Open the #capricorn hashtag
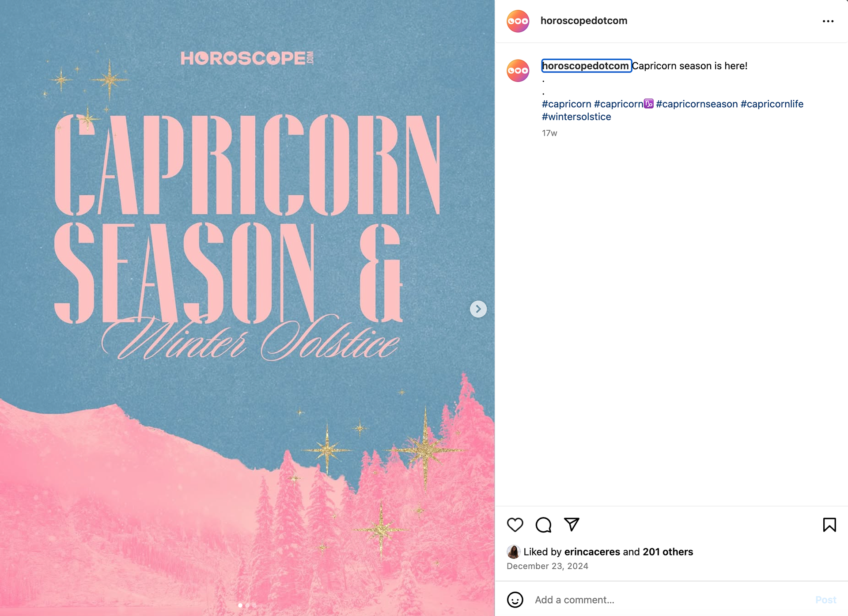Screen dimensions: 848x616 tap(567, 104)
